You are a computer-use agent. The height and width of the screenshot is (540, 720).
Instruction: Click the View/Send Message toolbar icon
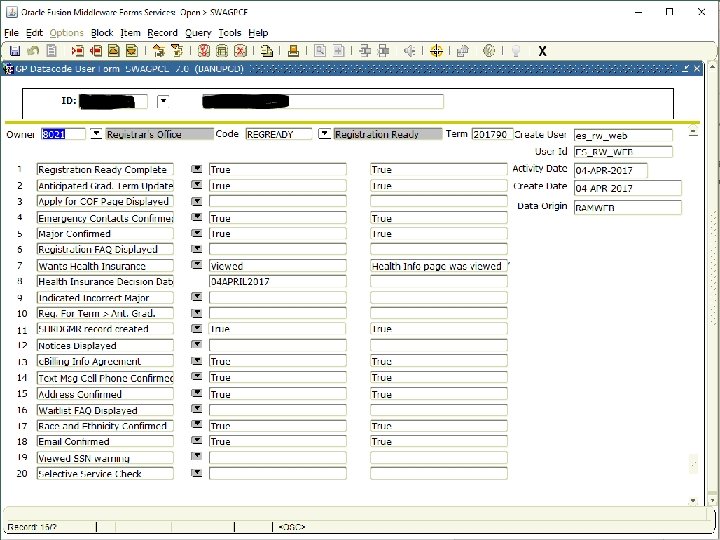click(266, 51)
